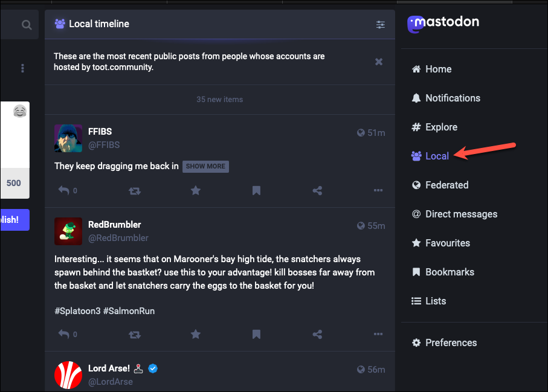Click the search magnifier icon
Image resolution: width=548 pixels, height=392 pixels.
click(27, 25)
